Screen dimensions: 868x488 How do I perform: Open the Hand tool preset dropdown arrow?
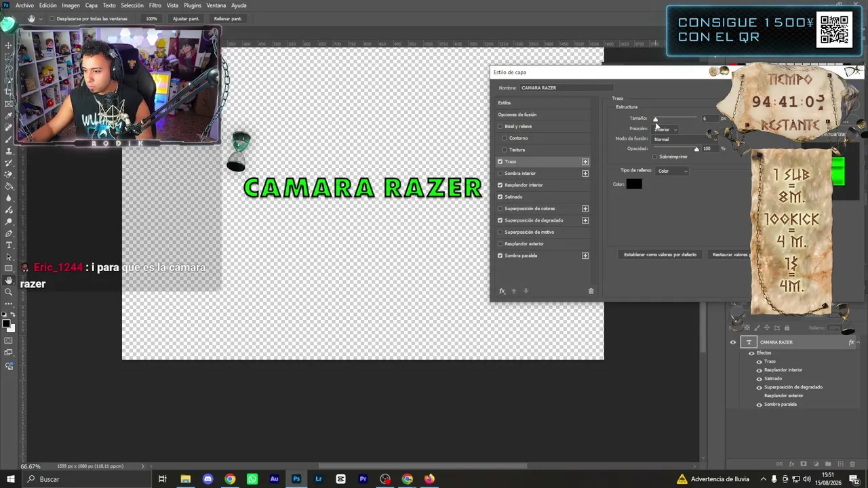40,19
